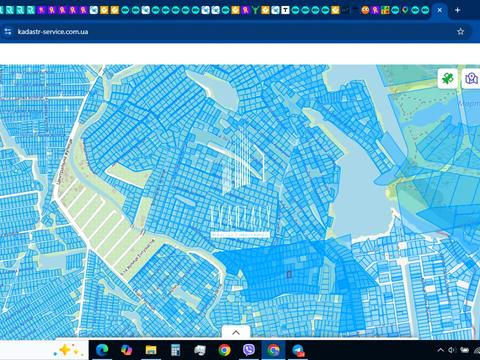Switch to the tab with white T favicon

(x=285, y=10)
